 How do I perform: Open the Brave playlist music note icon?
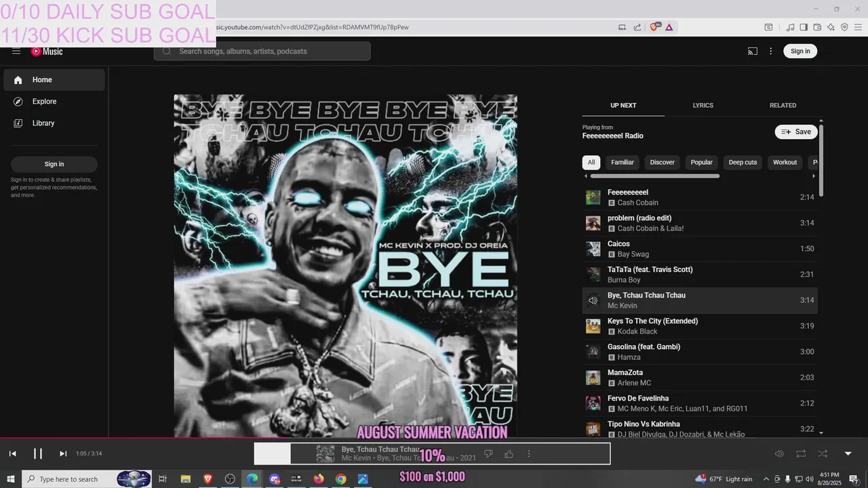pos(790,27)
